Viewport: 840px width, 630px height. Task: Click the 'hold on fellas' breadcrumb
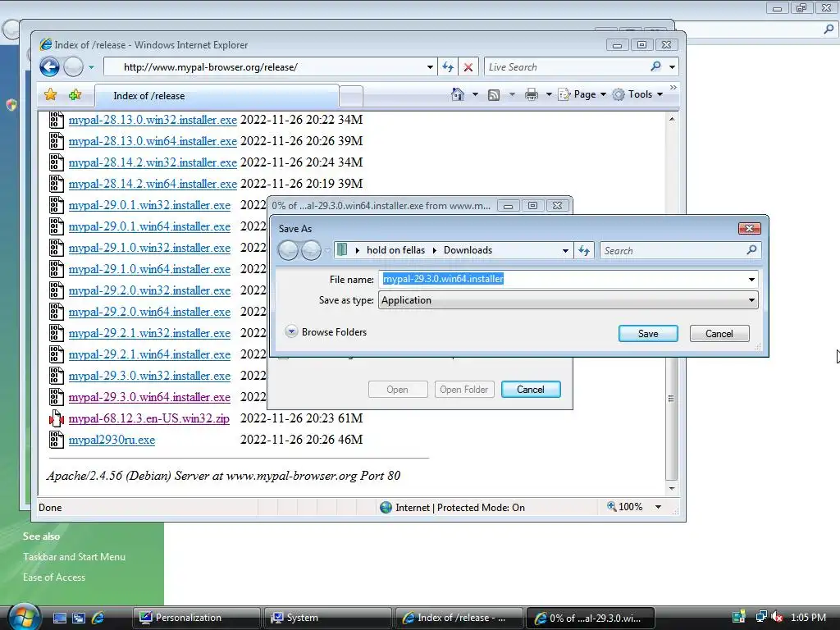tap(395, 250)
